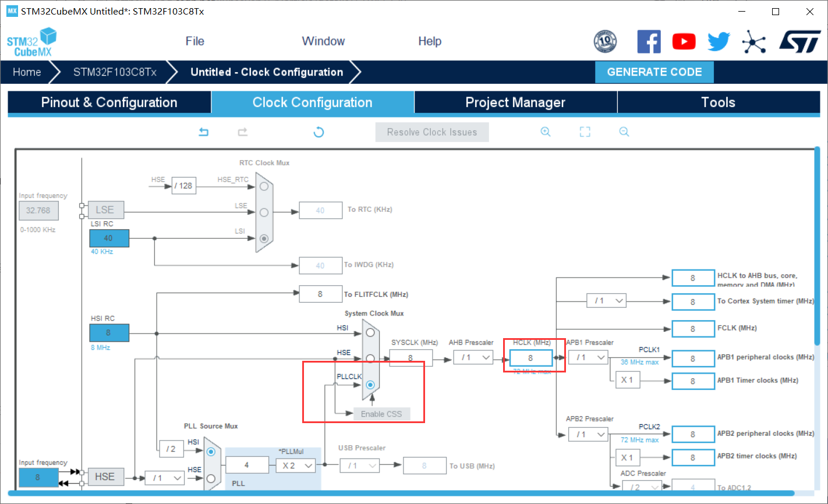Click the GENERATE CODE button

(654, 72)
